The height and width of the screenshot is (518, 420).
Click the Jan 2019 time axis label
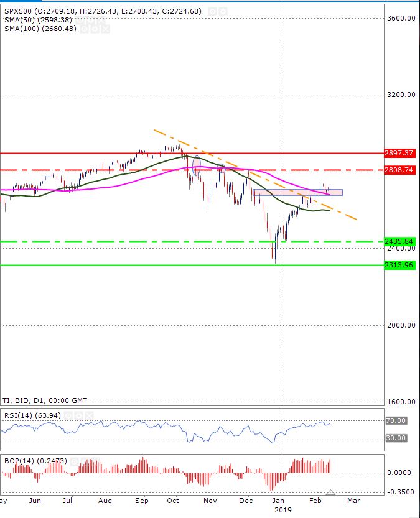pos(283,505)
